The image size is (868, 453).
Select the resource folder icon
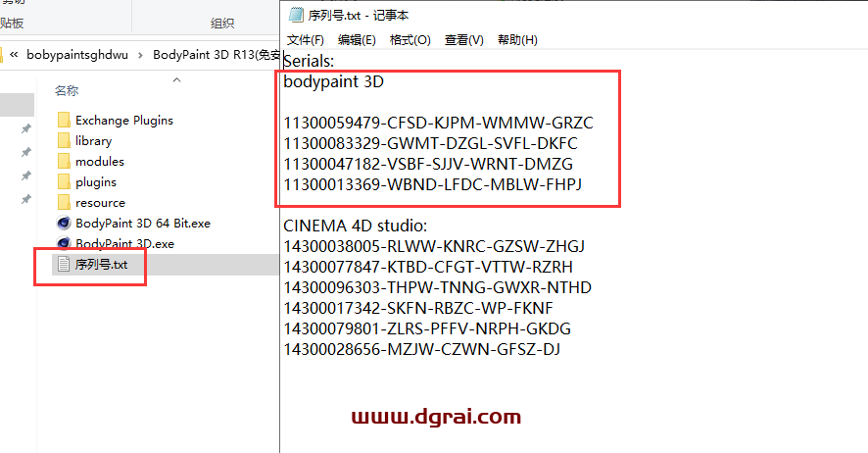pyautogui.click(x=64, y=202)
